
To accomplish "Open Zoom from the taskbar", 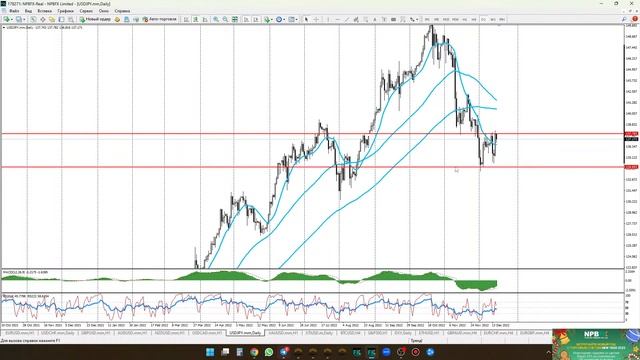I will (386, 352).
